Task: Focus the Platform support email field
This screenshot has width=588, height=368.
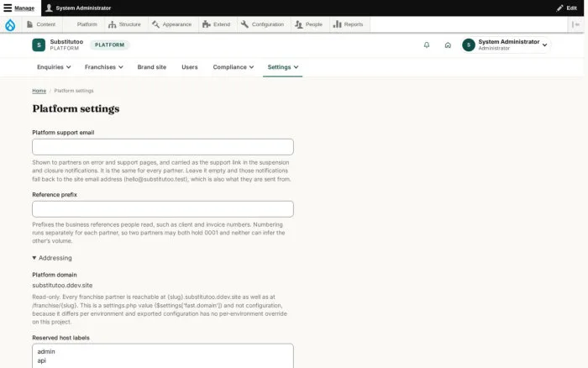Action: click(163, 147)
